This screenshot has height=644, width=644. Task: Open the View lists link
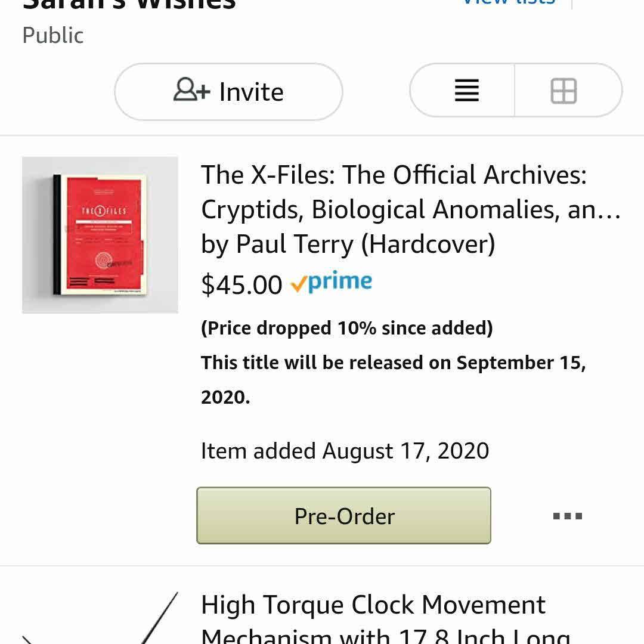pos(509,2)
